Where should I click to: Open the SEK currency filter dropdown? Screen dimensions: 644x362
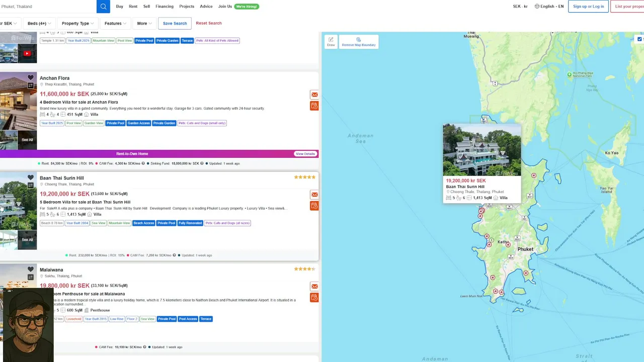[8, 23]
